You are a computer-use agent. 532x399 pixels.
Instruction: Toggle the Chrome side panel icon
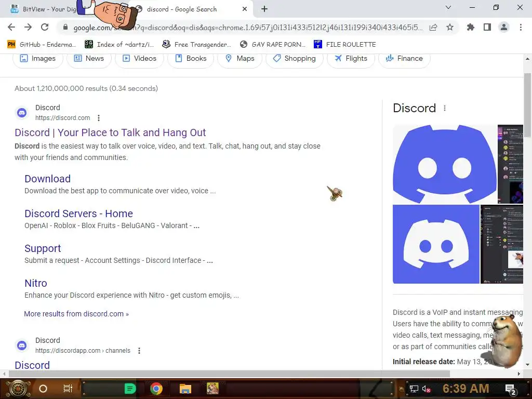click(487, 27)
